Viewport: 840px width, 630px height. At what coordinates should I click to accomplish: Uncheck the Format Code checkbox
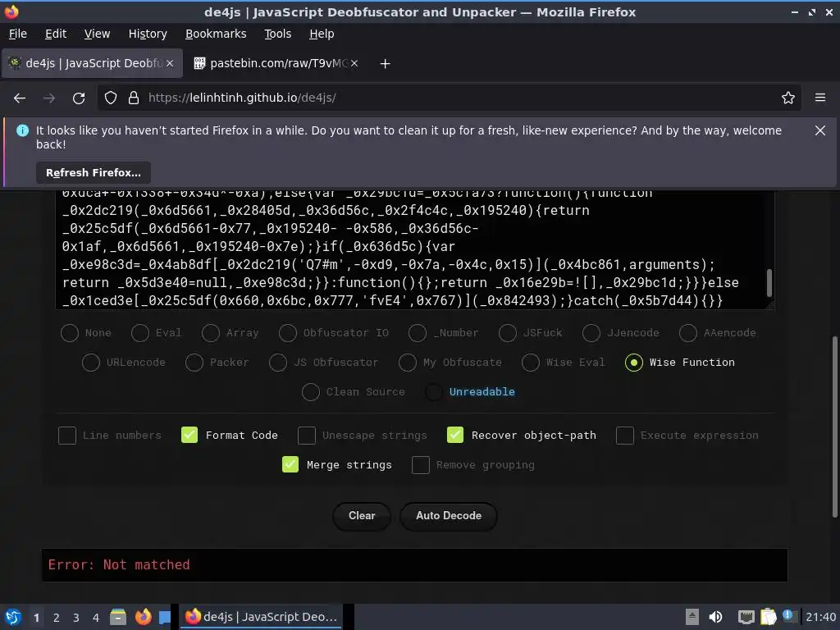pos(189,435)
